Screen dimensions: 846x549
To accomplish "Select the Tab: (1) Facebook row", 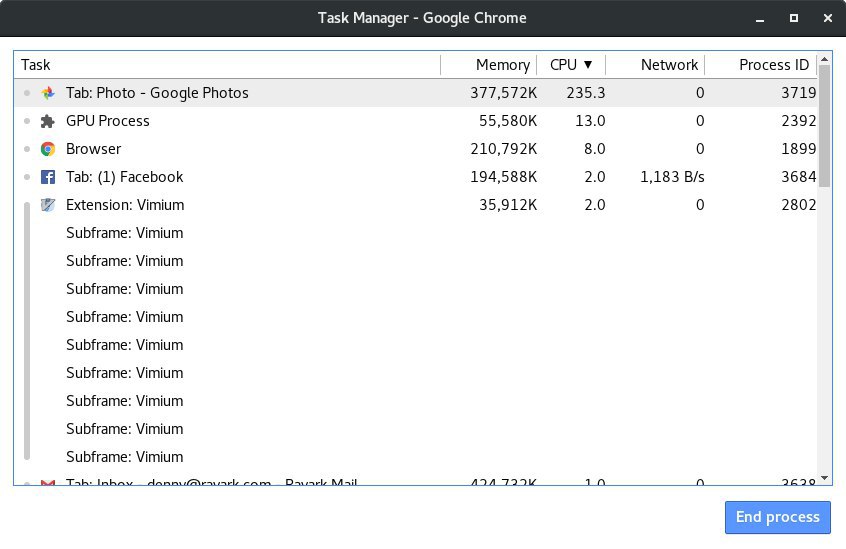I will coord(415,177).
